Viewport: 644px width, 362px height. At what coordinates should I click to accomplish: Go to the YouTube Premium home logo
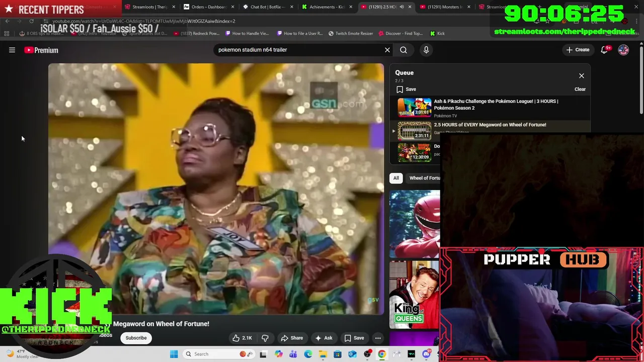click(41, 50)
